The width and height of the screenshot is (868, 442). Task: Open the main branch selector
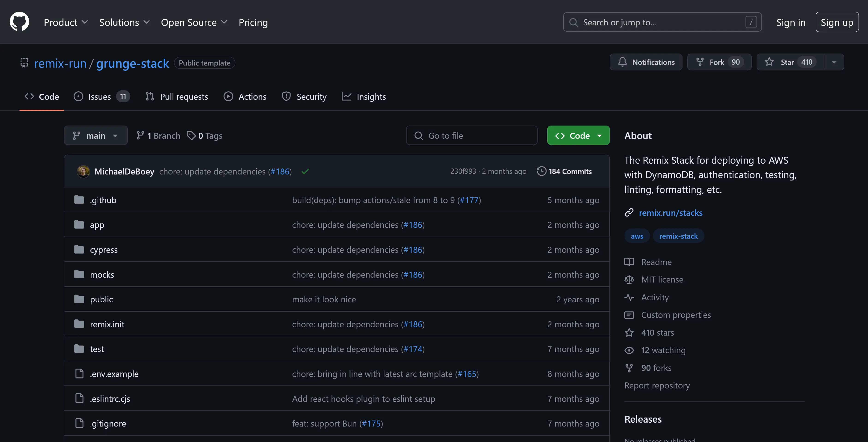click(x=96, y=135)
